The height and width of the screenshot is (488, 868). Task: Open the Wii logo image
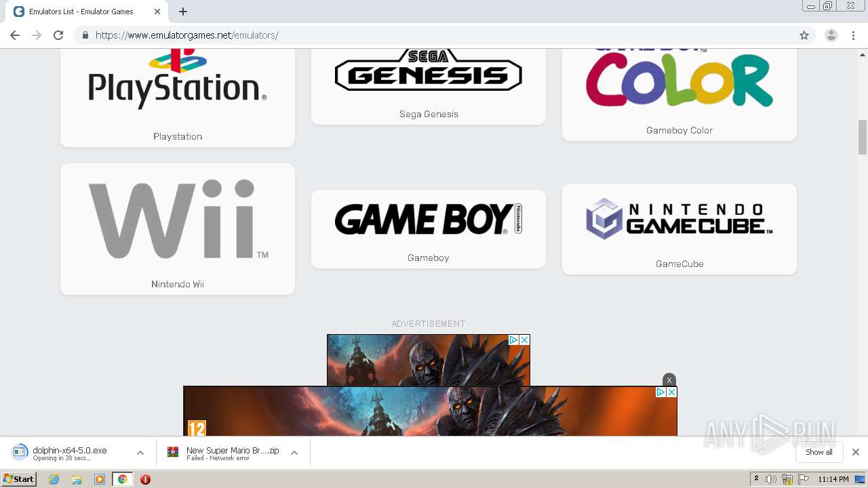(x=178, y=219)
